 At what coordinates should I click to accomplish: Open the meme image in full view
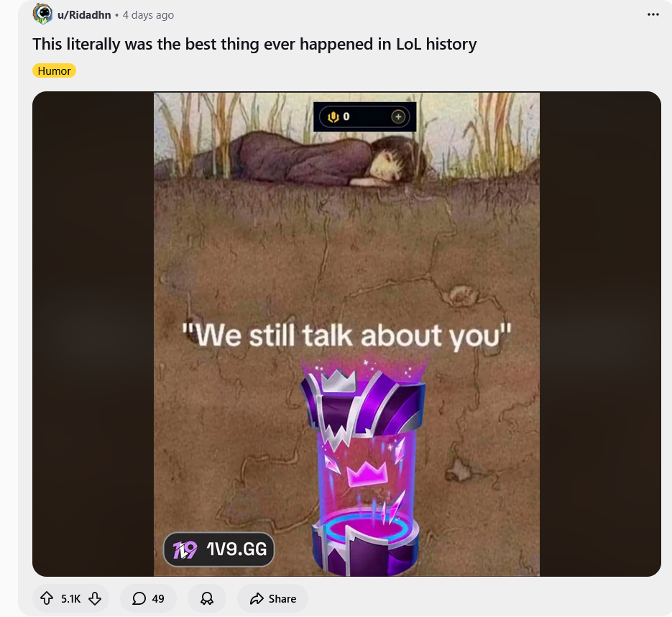pyautogui.click(x=346, y=334)
